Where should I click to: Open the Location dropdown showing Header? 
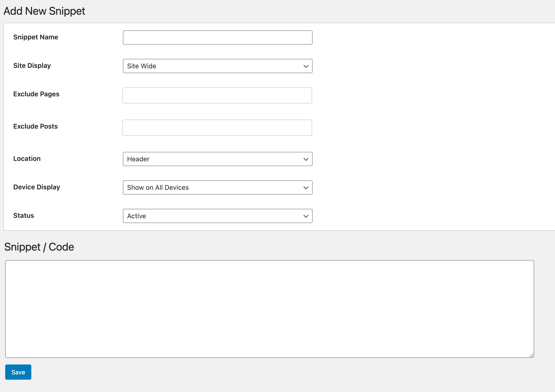coord(217,159)
